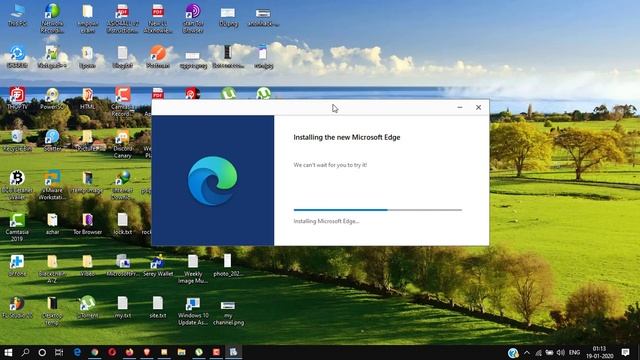Select Tor Browser folder on desktop
640x360 pixels.
click(x=87, y=224)
